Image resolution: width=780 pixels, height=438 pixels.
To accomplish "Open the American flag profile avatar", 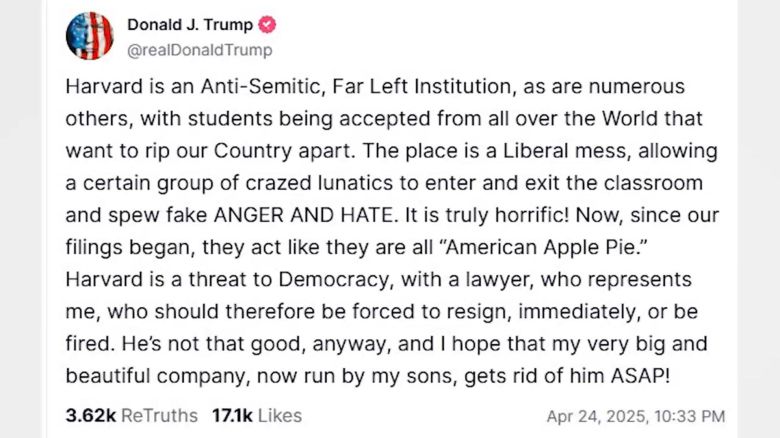I will point(90,36).
